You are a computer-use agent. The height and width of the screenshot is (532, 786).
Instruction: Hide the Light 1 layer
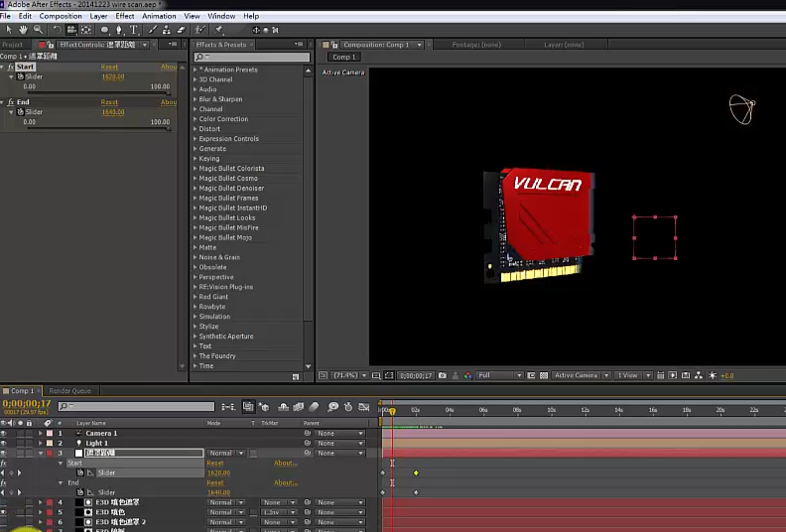(4, 444)
